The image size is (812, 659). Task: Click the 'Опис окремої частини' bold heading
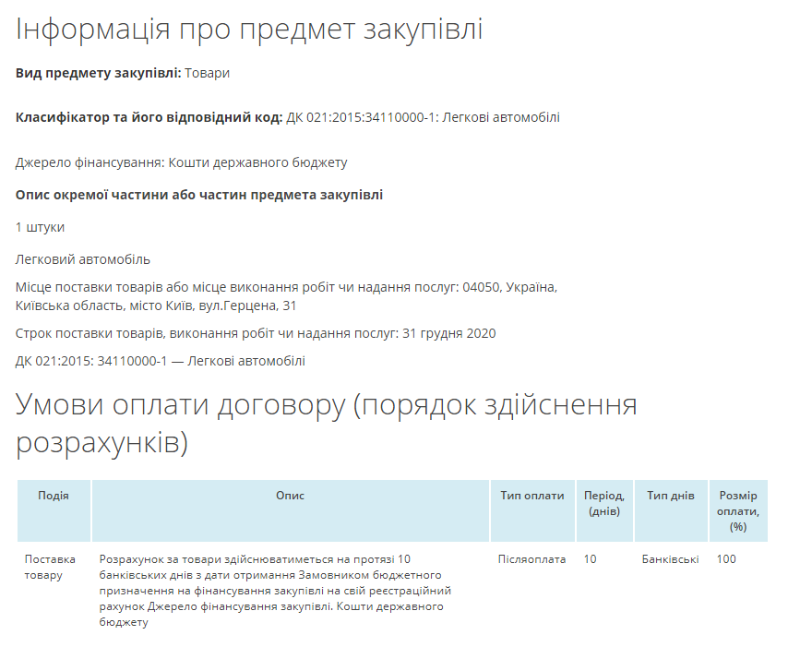click(198, 195)
